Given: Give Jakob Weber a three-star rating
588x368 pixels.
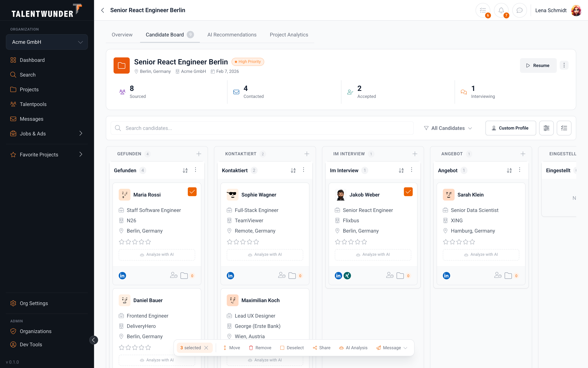Looking at the screenshot, I should (x=351, y=242).
